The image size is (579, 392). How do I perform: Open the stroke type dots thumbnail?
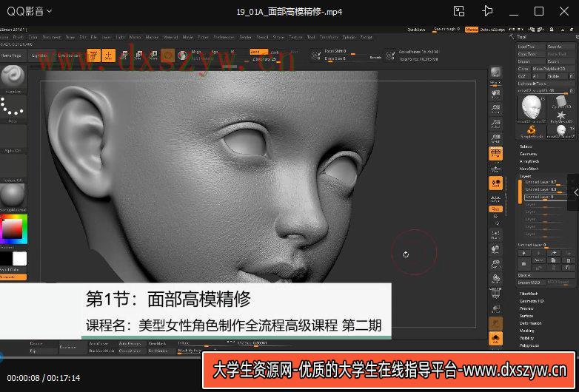coord(13,109)
